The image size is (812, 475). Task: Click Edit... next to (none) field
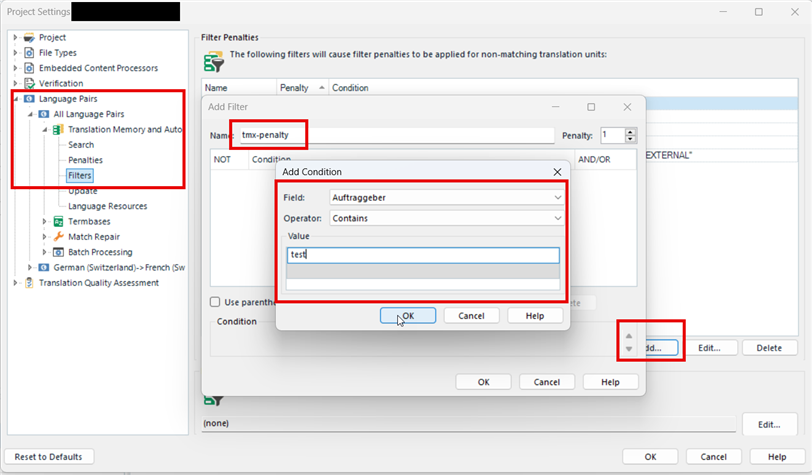770,425
